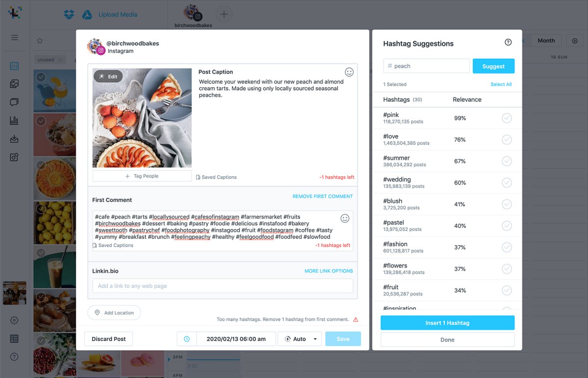Open Saved Captions under Post Caption
Image resolution: width=588 pixels, height=378 pixels.
[216, 177]
